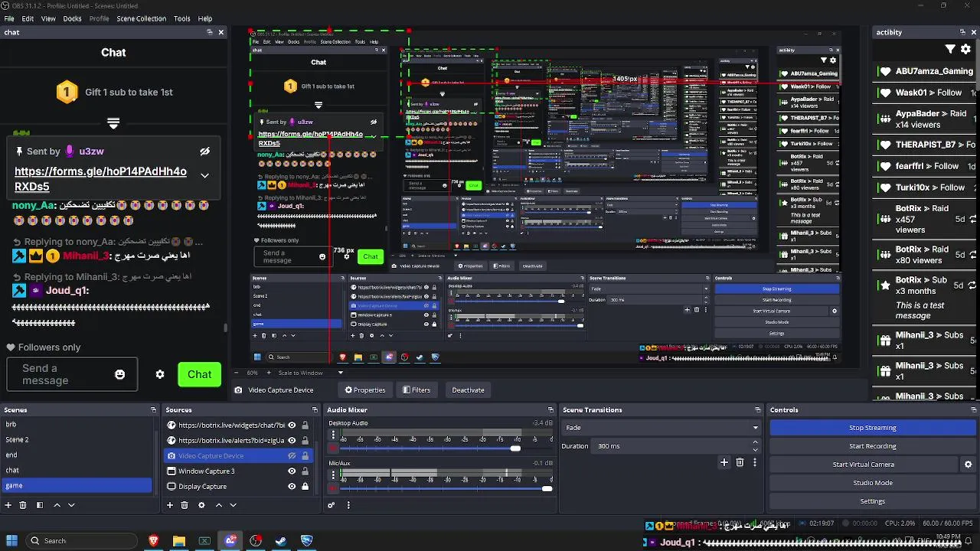Delete the selected source with the trash icon
The height and width of the screenshot is (551, 980).
[185, 505]
